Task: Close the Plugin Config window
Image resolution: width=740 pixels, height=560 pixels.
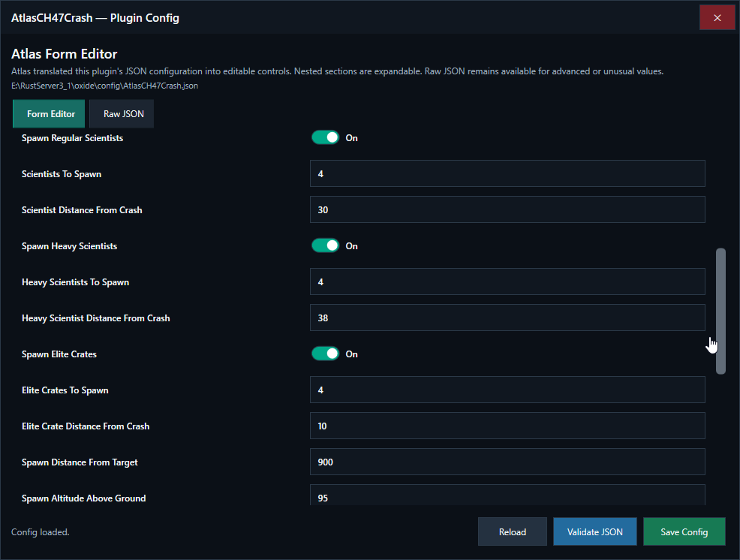Action: pyautogui.click(x=717, y=18)
